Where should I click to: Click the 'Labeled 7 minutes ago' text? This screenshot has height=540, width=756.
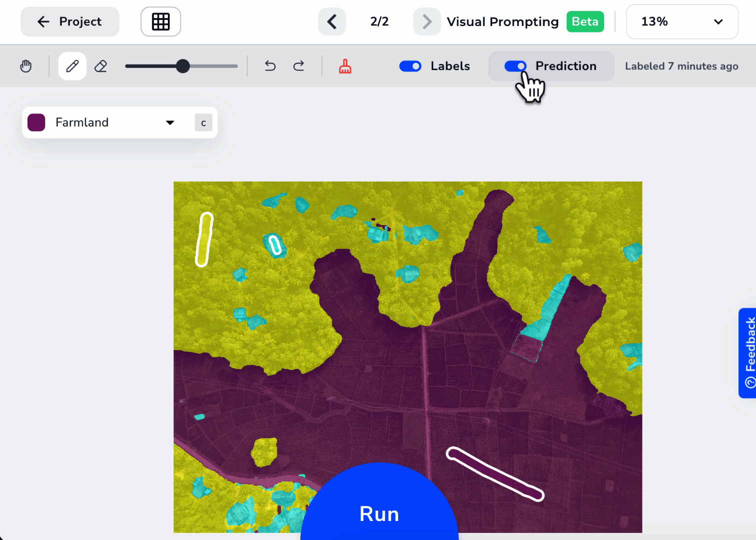click(x=682, y=66)
